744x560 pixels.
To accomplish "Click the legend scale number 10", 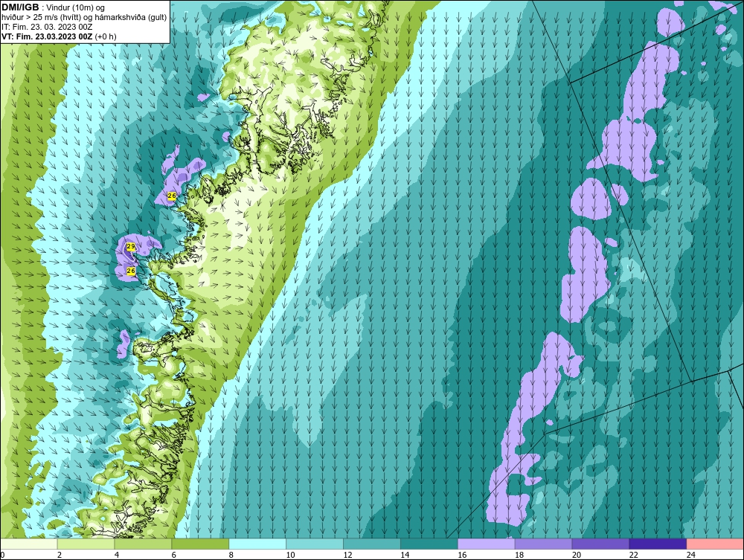I will pyautogui.click(x=290, y=555).
